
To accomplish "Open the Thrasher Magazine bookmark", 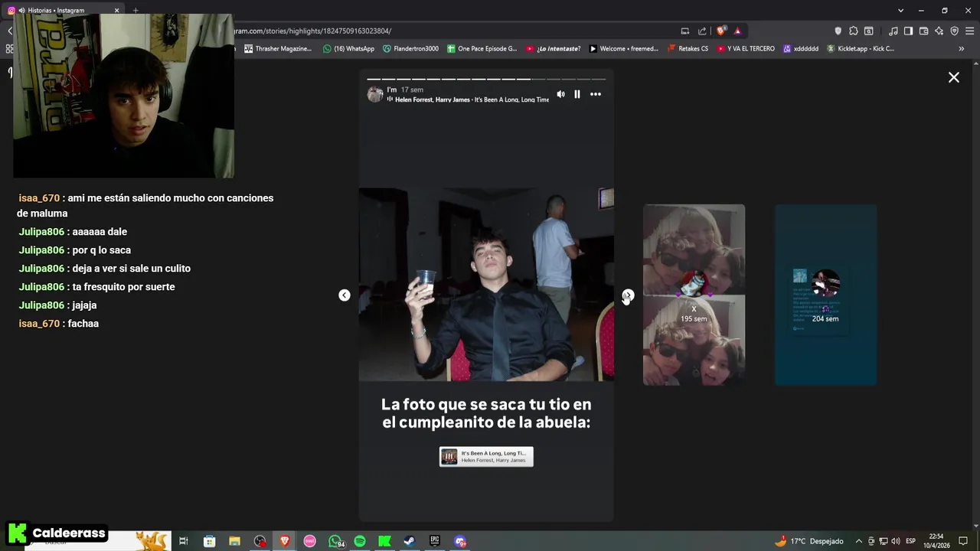I will point(278,49).
